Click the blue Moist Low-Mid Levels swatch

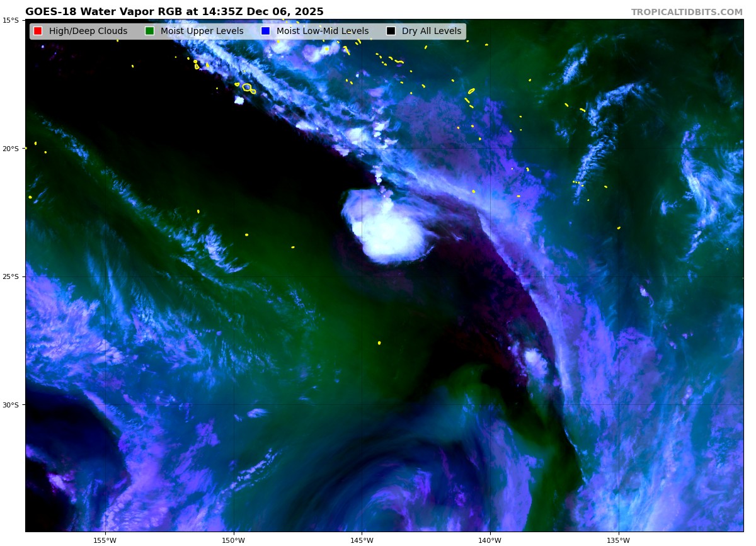(265, 31)
